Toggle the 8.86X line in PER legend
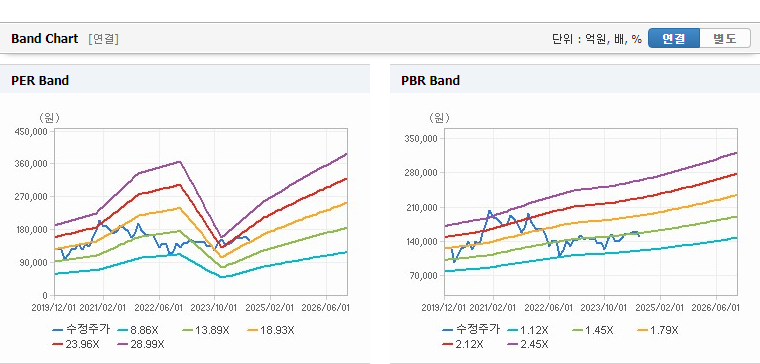 [x=137, y=330]
